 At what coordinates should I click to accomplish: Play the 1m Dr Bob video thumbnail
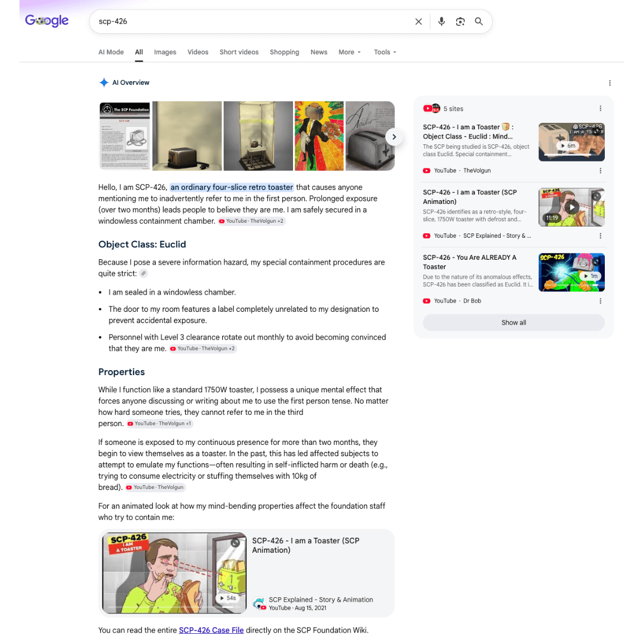pos(572,273)
